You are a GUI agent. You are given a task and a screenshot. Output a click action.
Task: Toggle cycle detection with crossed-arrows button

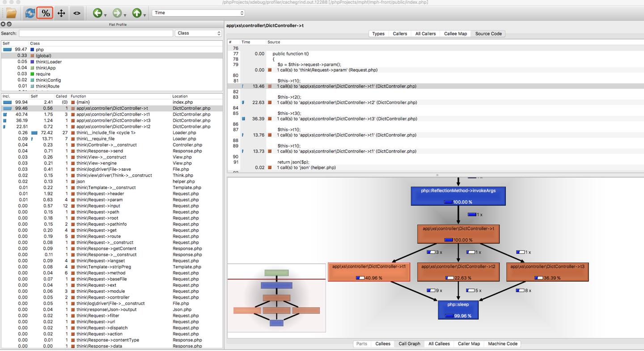click(x=61, y=13)
